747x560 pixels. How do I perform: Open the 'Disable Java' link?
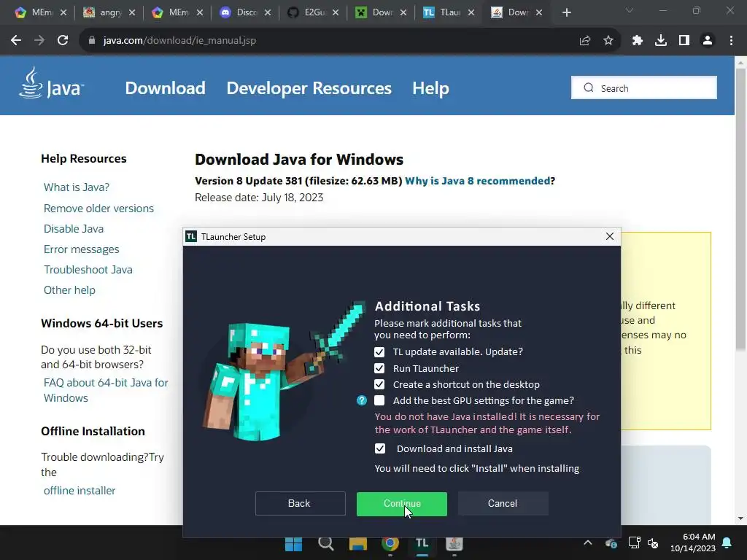pos(74,229)
